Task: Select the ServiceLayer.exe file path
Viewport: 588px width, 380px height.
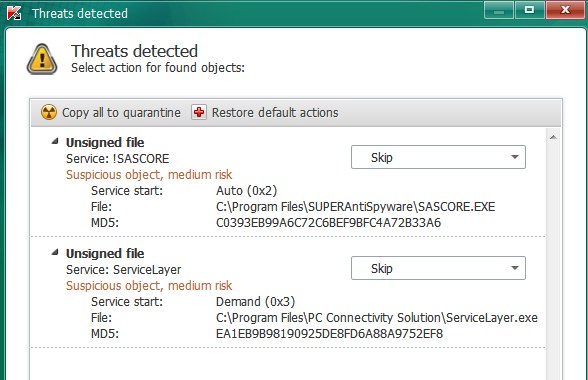Action: [x=377, y=318]
